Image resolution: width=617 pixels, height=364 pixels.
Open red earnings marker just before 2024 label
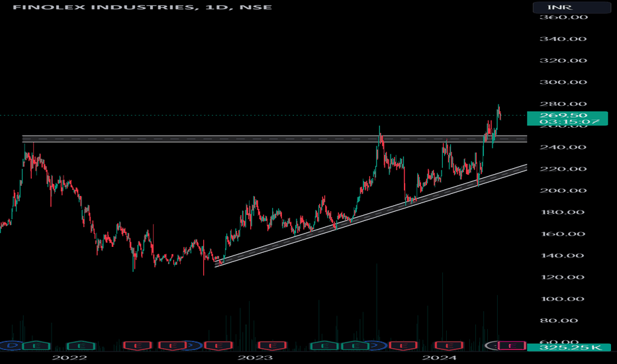(403, 346)
